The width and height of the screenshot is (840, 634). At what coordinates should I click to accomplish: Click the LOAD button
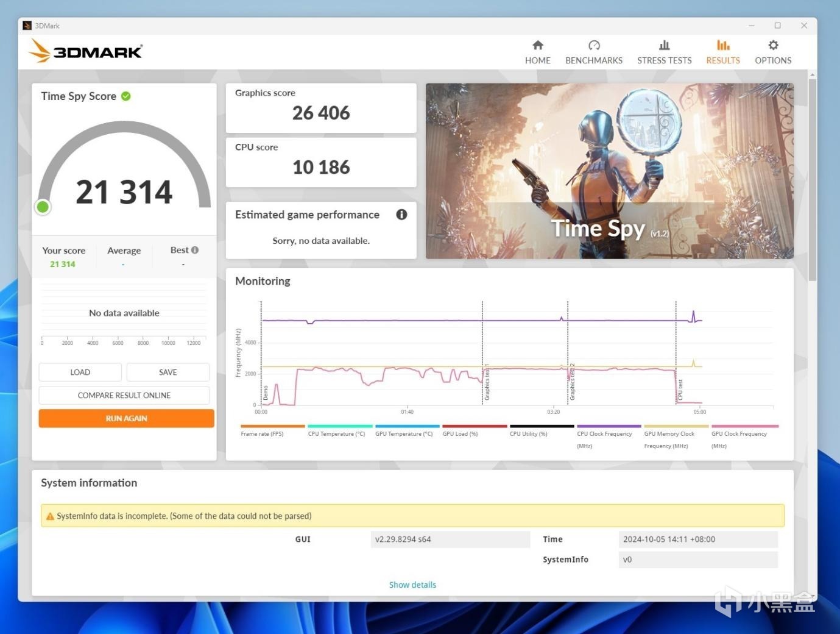80,372
